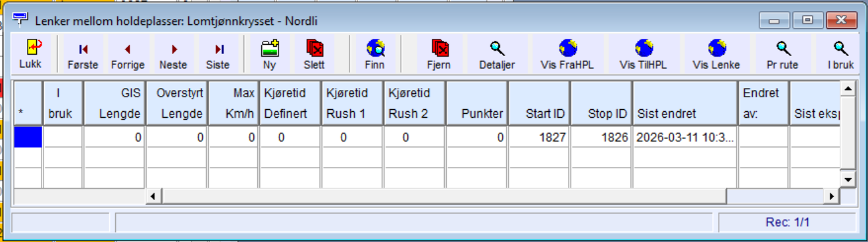This screenshot has width=868, height=242.
Task: Close the window with the red X
Action: point(840,20)
